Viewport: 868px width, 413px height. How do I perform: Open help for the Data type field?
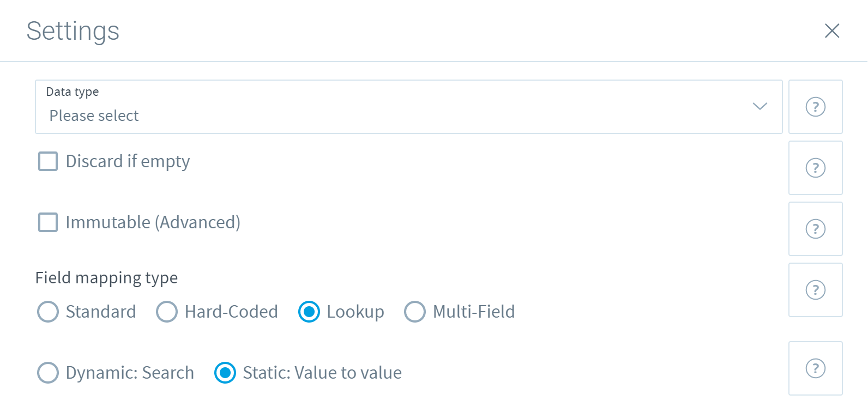[x=815, y=107]
